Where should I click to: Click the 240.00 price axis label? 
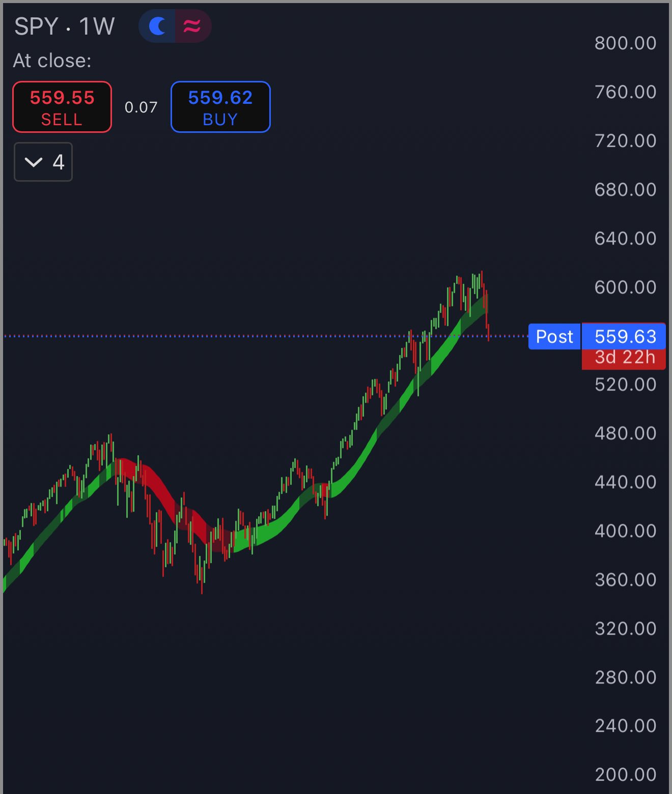click(x=626, y=726)
